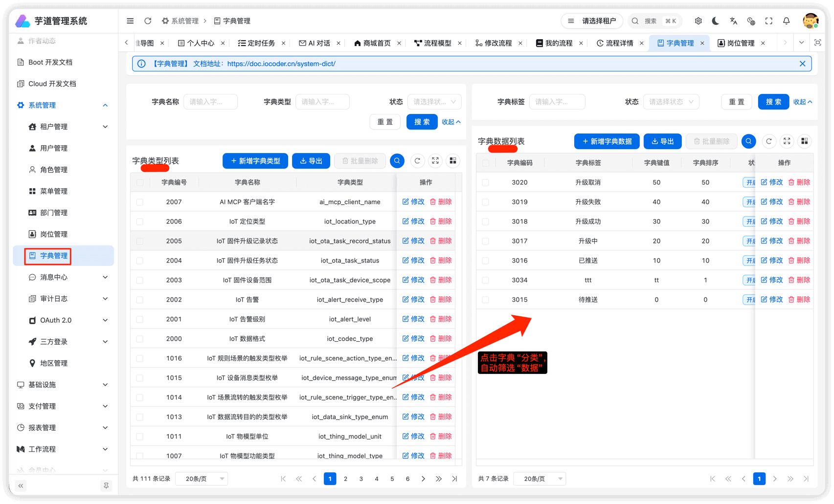Screen dimensions: 834x504
Task: Open the 20条/页 page size dropdown
Action: coord(201,479)
